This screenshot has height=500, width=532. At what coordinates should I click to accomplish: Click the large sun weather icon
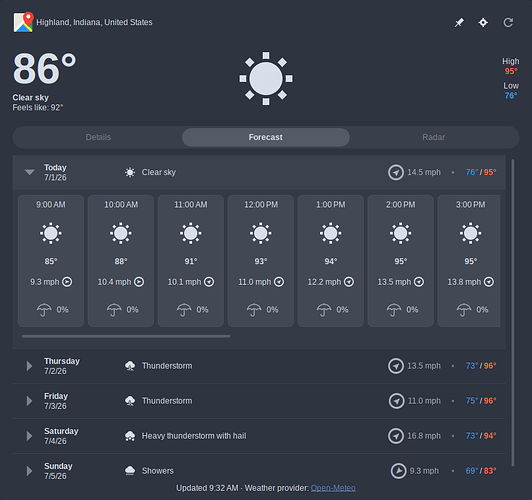tap(266, 79)
